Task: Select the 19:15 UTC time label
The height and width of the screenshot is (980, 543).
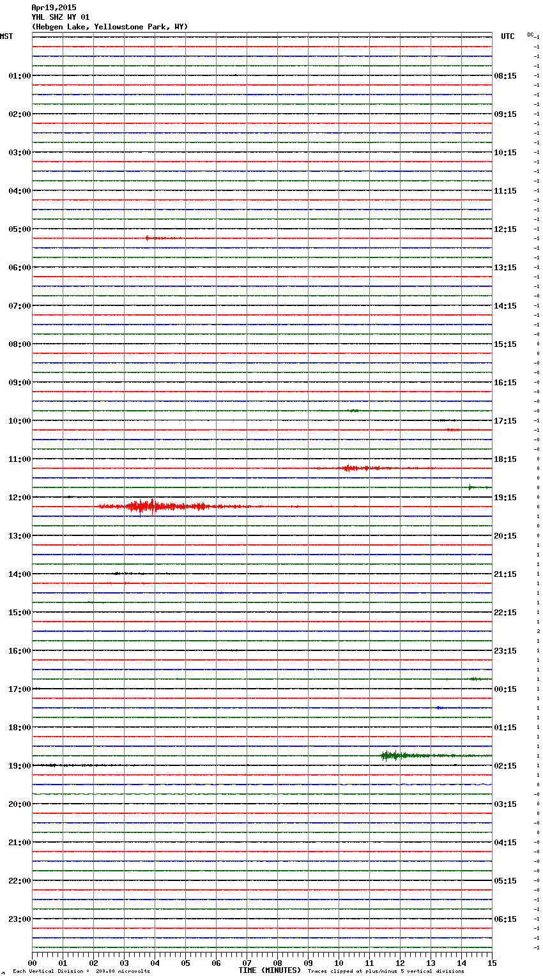Action: (505, 498)
